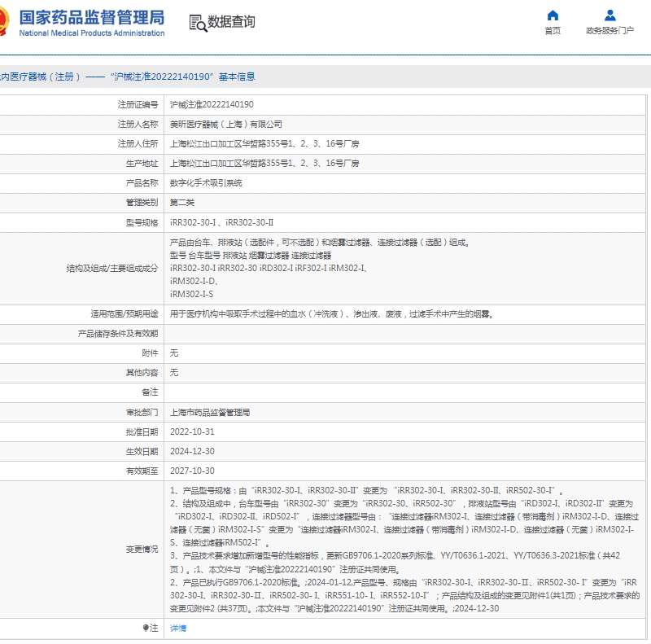651x644 pixels.
Task: Click the 首页 link text
Action: [553, 31]
